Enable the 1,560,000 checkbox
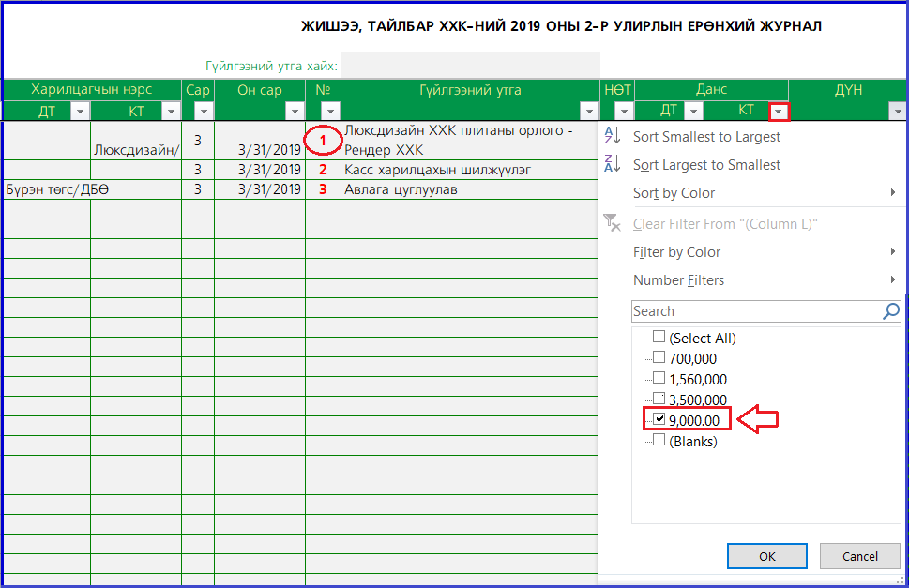This screenshot has width=909, height=588. click(659, 378)
